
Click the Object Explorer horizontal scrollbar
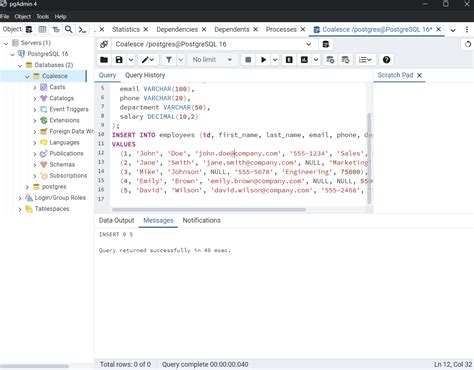point(35,366)
